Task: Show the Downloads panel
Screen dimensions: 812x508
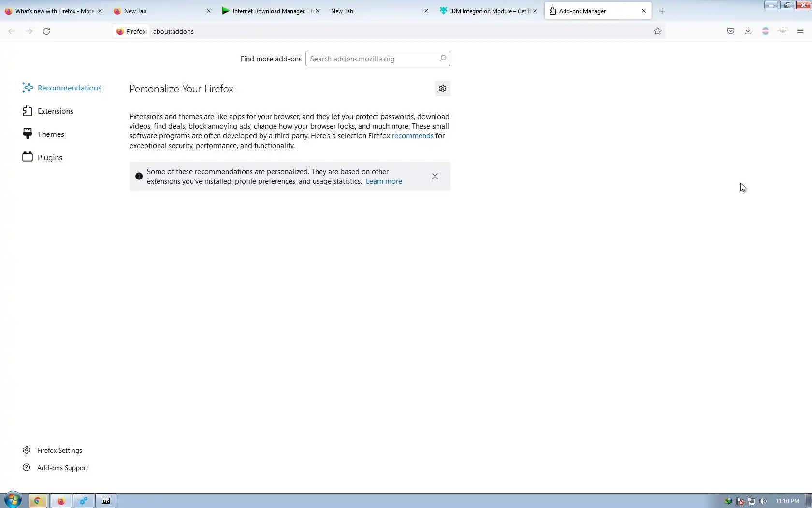Action: coord(748,31)
